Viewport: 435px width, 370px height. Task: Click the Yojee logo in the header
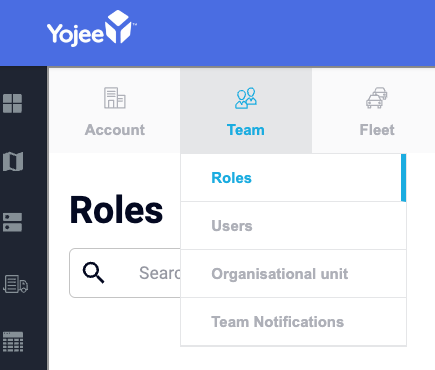92,28
